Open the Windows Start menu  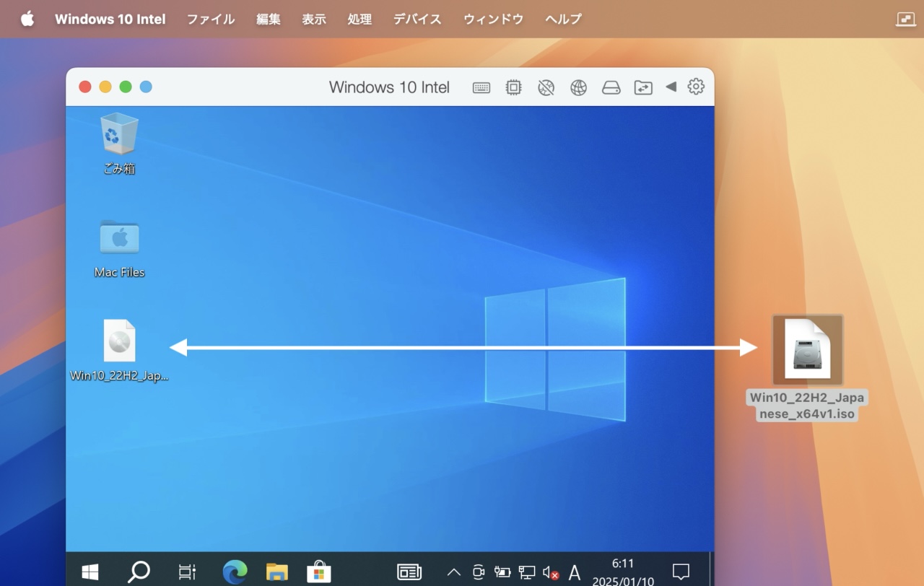coord(90,572)
